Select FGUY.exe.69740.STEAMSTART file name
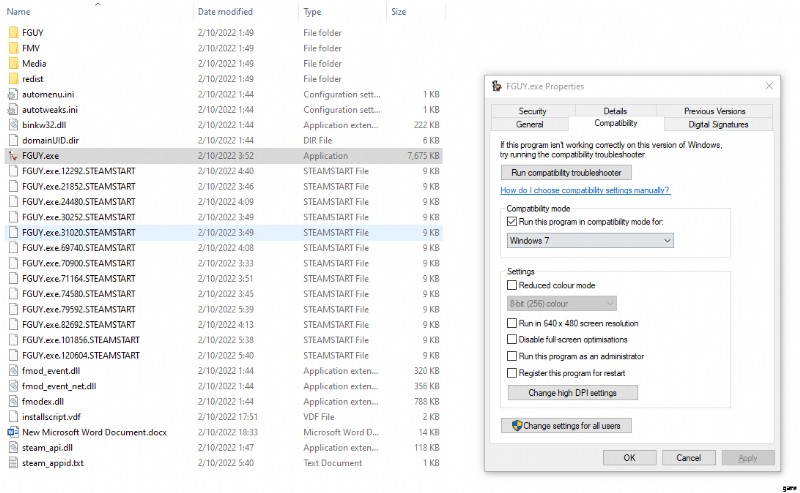Screen dimensions: 800x493 [79, 248]
